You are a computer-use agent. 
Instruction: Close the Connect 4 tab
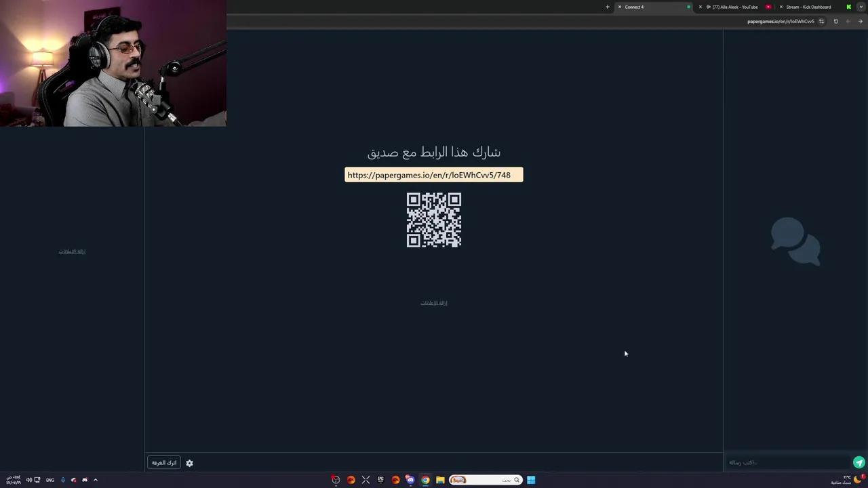tap(620, 7)
